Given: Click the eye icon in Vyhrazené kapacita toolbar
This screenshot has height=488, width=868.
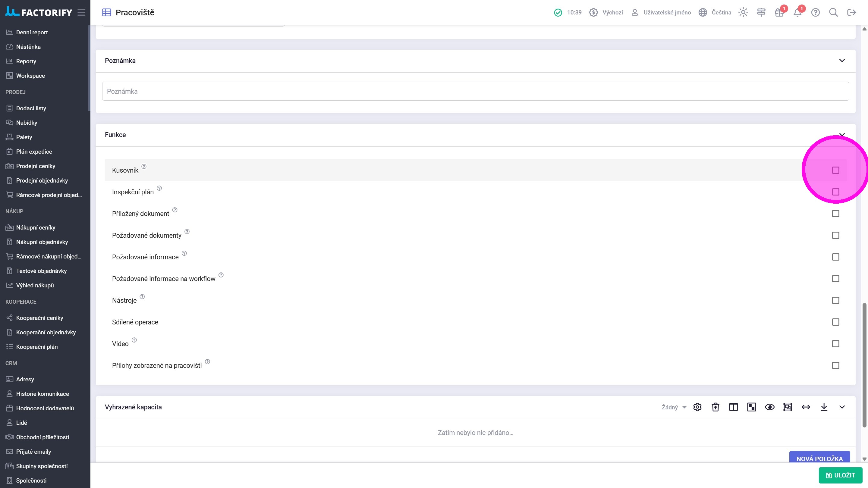Looking at the screenshot, I should (x=770, y=407).
